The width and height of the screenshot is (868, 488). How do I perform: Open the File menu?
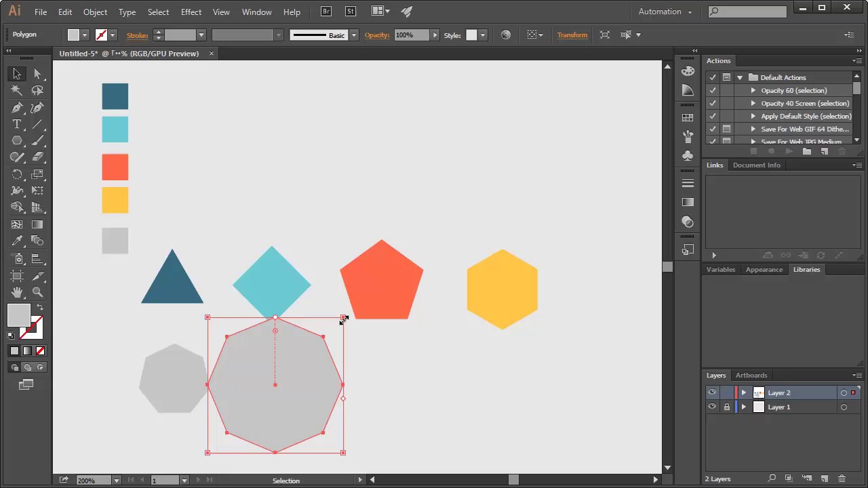pyautogui.click(x=41, y=12)
